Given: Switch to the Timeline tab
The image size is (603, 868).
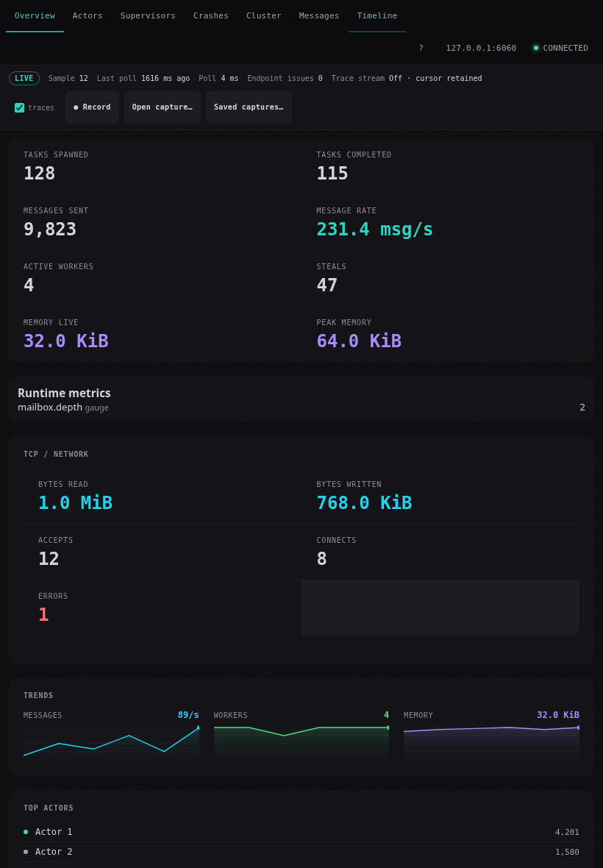Looking at the screenshot, I should 377,16.
